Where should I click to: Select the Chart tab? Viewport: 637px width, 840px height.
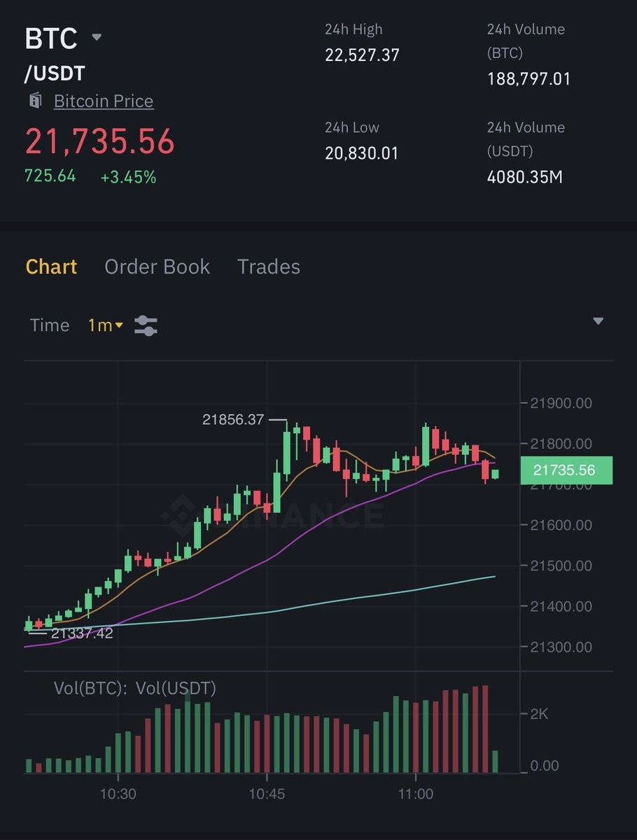coord(51,267)
